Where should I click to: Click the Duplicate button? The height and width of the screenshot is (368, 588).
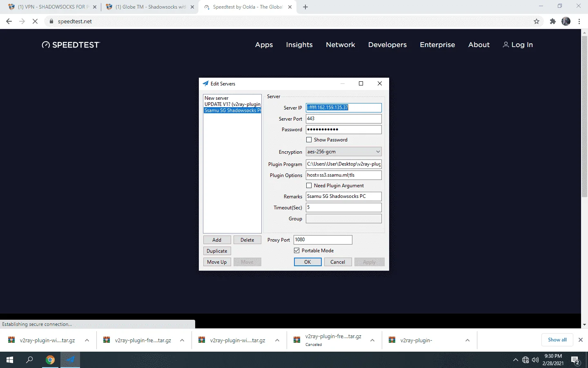point(217,251)
